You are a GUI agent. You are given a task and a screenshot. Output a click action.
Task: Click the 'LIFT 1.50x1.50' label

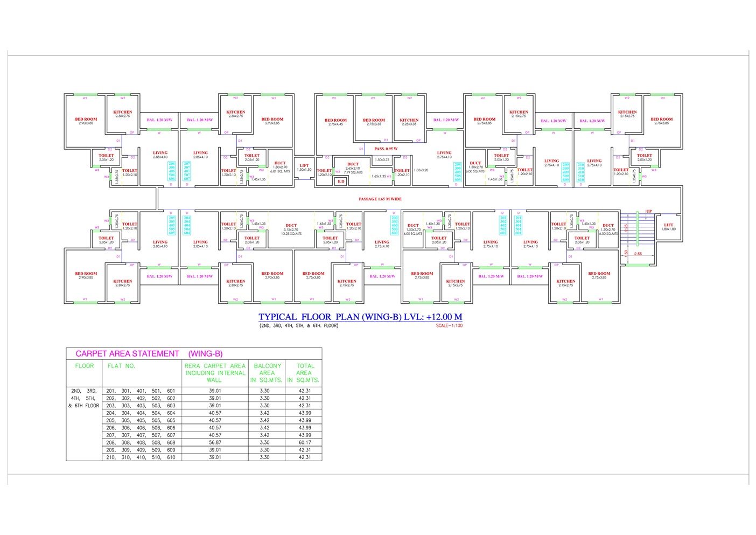click(304, 168)
